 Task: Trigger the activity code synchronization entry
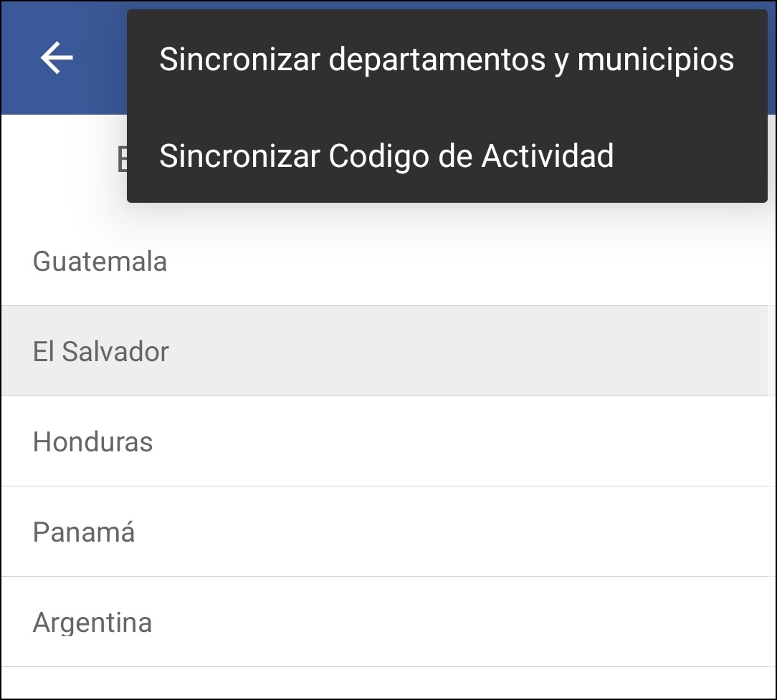(x=387, y=155)
